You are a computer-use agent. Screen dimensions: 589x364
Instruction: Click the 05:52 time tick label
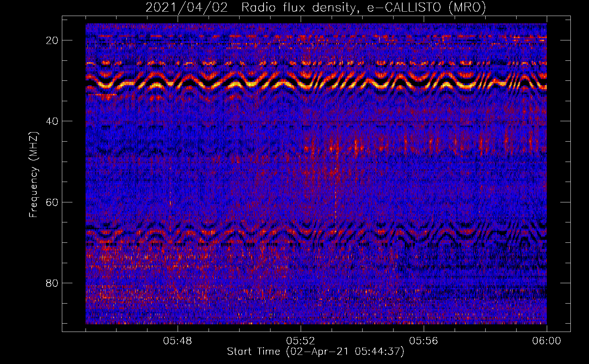(301, 341)
